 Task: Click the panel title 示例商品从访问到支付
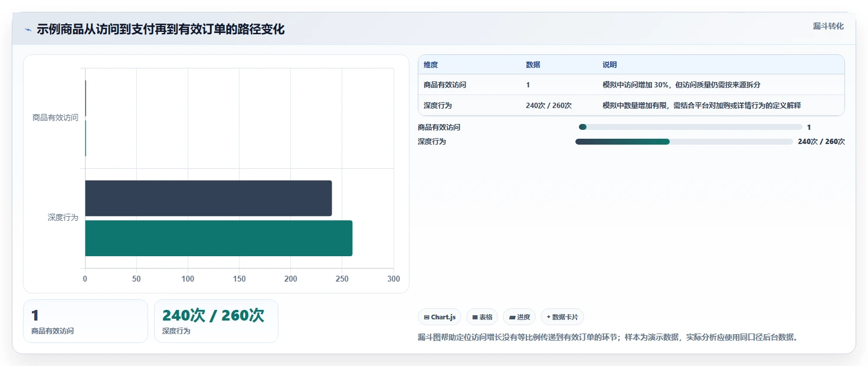161,30
